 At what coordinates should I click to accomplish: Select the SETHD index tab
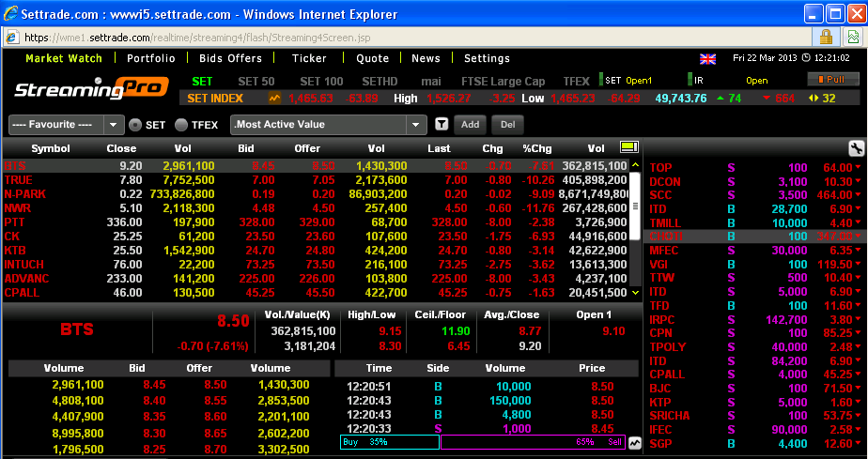380,82
